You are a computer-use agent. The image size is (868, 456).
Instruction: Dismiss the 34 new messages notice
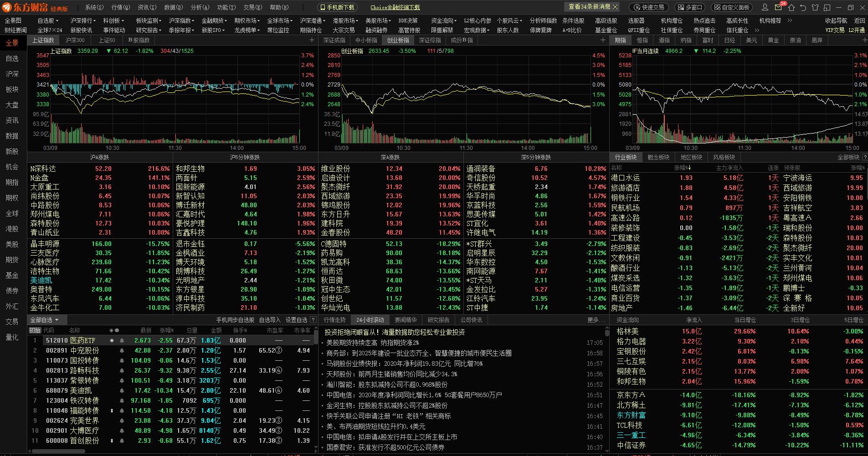(615, 7)
